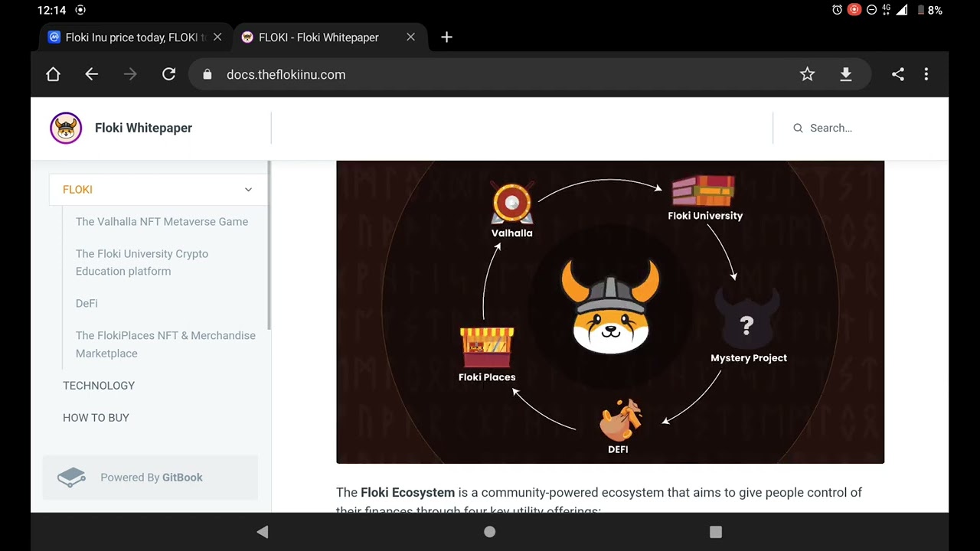Click the bold Floki Ecosystem text
Image resolution: width=980 pixels, height=551 pixels.
pos(407,492)
